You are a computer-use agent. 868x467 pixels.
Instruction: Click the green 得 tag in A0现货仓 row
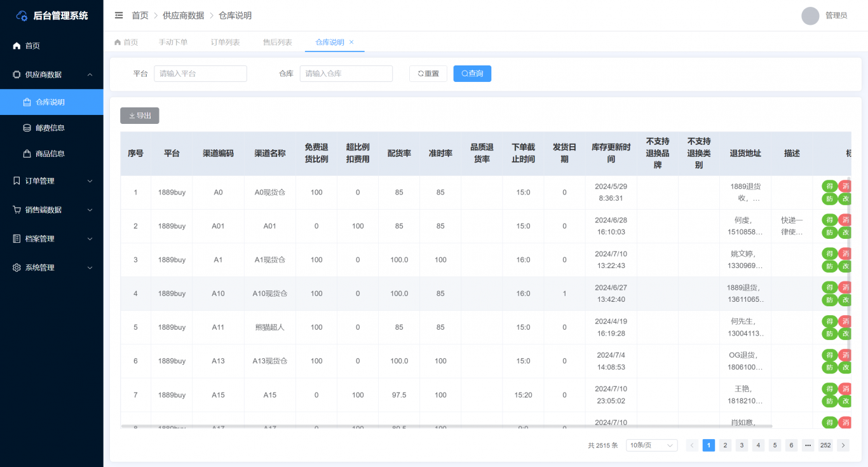829,186
